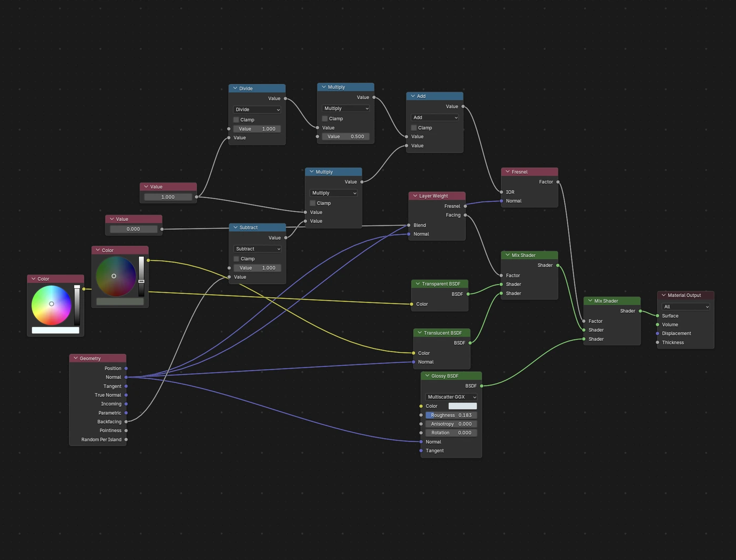Click the Surface input socket on Material Output
This screenshot has height=560, width=736.
click(658, 316)
